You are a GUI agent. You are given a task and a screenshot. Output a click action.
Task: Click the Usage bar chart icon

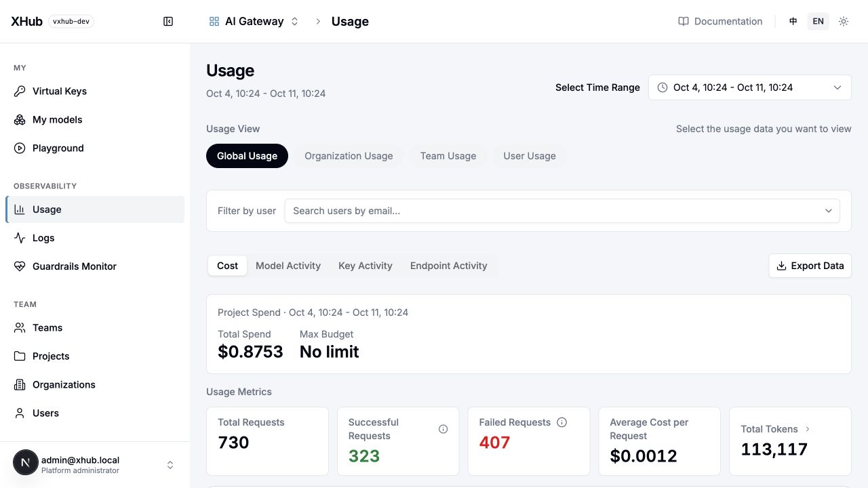[20, 210]
